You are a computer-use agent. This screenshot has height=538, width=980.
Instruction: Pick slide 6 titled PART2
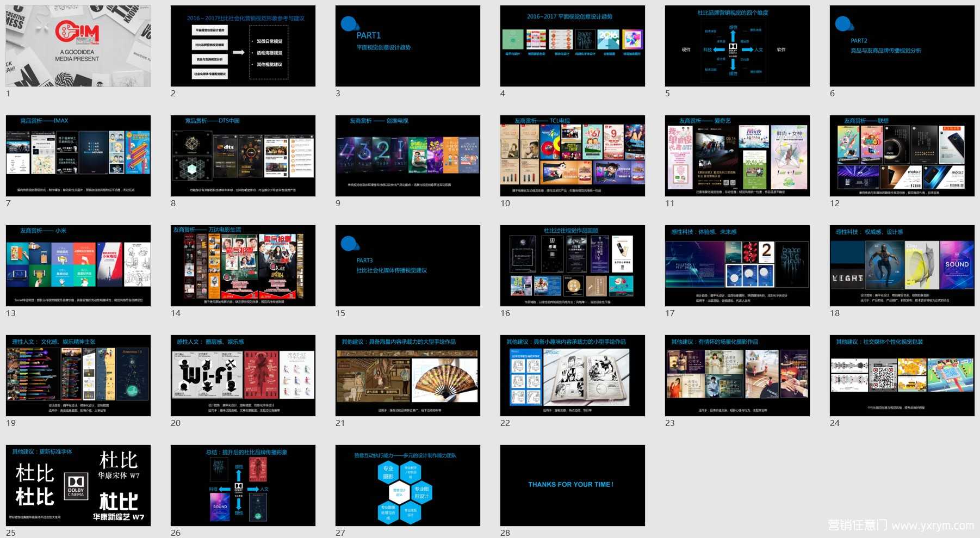(x=902, y=46)
